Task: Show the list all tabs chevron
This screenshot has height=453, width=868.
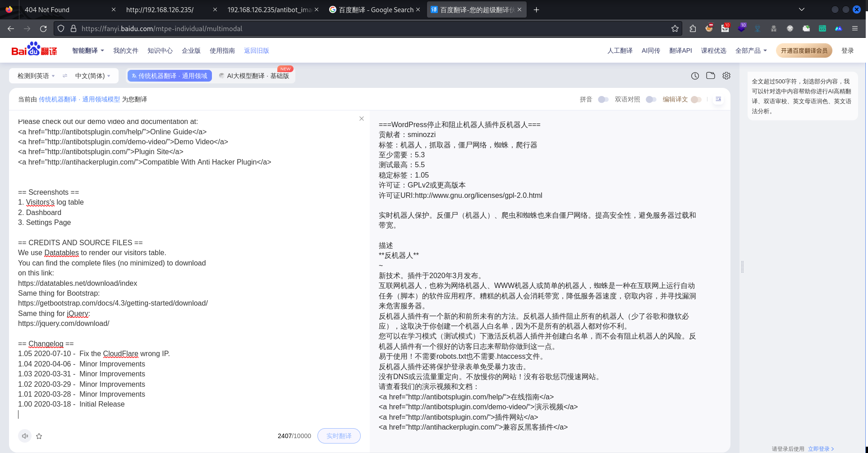Action: (x=802, y=9)
